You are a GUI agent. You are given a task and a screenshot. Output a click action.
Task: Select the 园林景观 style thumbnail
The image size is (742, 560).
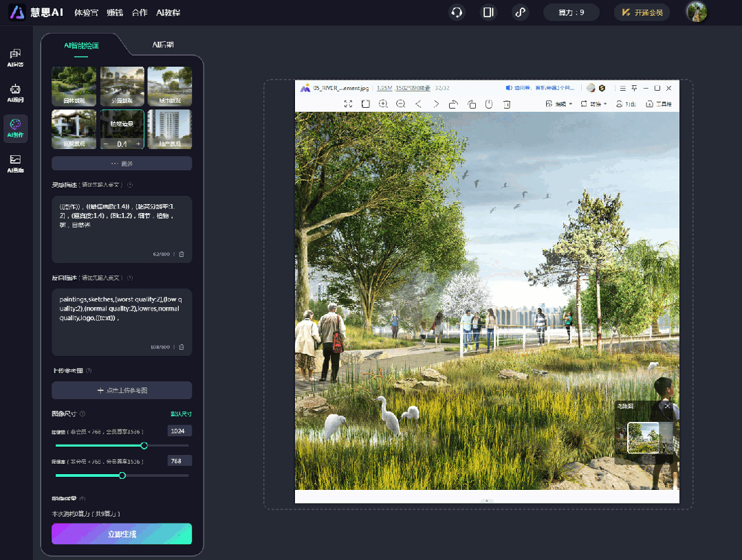click(74, 86)
